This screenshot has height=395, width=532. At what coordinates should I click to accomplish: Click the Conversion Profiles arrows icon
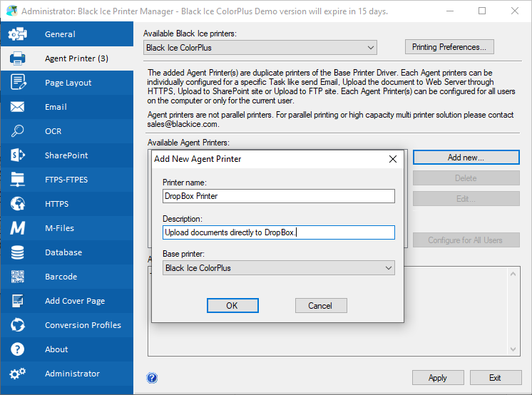17,325
